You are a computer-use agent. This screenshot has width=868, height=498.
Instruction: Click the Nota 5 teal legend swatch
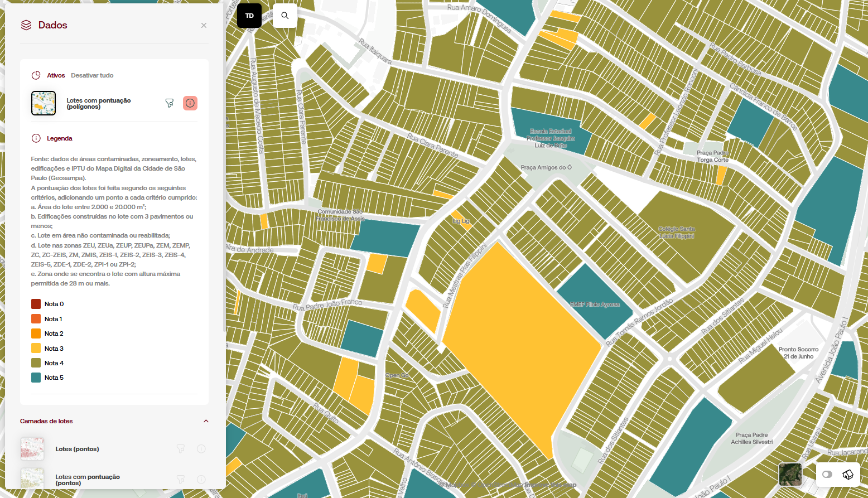[36, 378]
